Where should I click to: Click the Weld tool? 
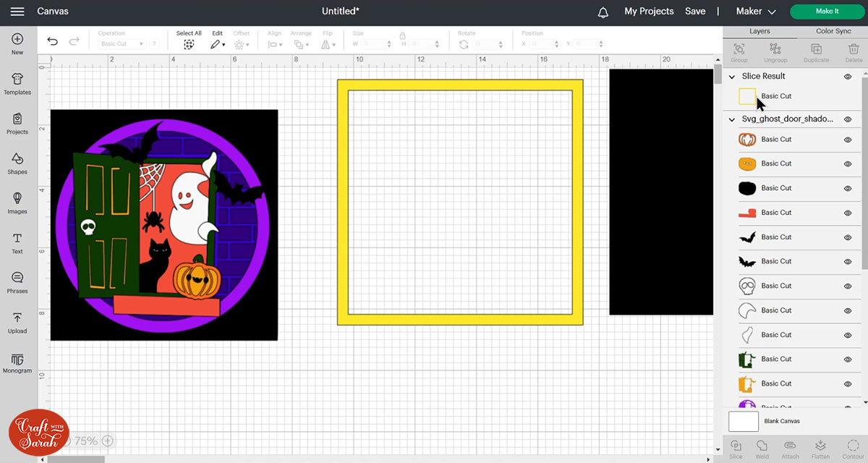[x=762, y=449]
